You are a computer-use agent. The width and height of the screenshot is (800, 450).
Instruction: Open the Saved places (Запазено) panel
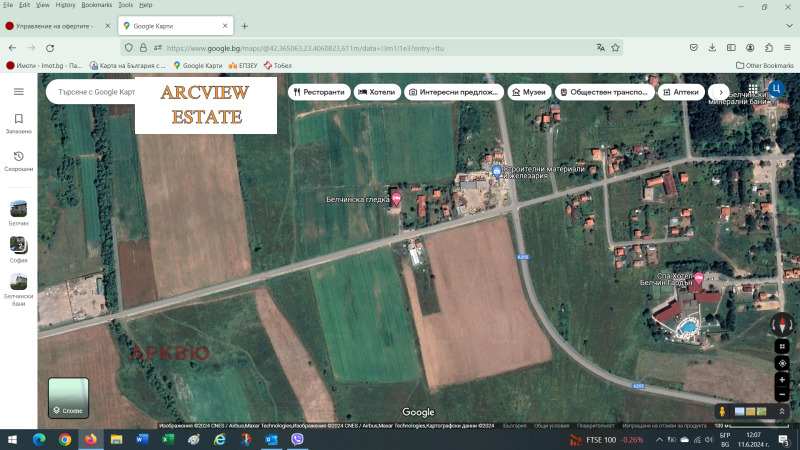pyautogui.click(x=18, y=123)
